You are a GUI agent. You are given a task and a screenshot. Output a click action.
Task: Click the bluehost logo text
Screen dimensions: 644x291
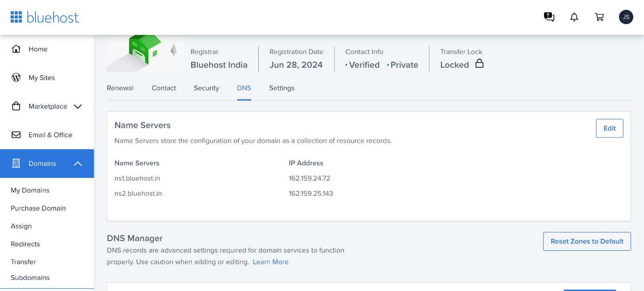pos(53,17)
